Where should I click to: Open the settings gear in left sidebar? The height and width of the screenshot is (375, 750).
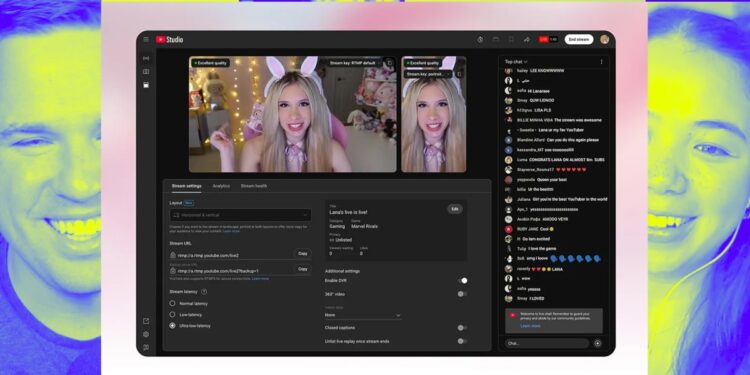(x=146, y=334)
